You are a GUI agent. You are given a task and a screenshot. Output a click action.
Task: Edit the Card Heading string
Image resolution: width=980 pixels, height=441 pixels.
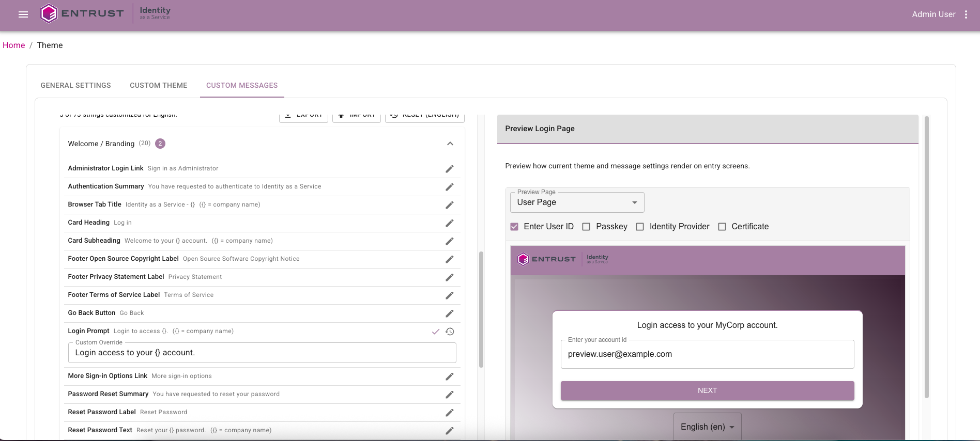coord(450,223)
